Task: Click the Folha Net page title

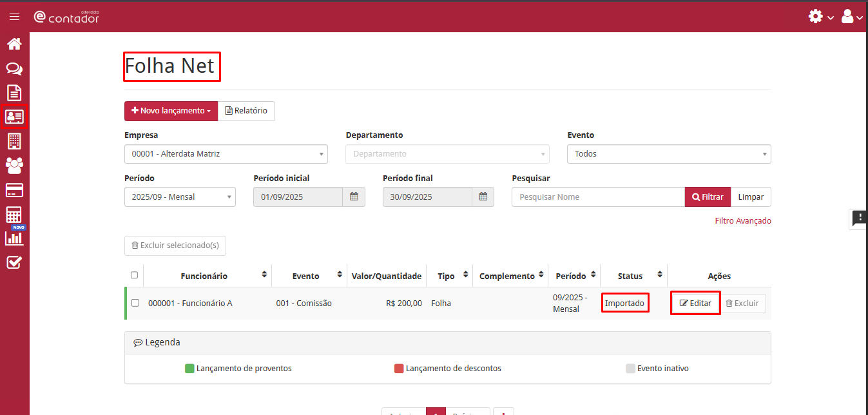Action: click(x=169, y=66)
